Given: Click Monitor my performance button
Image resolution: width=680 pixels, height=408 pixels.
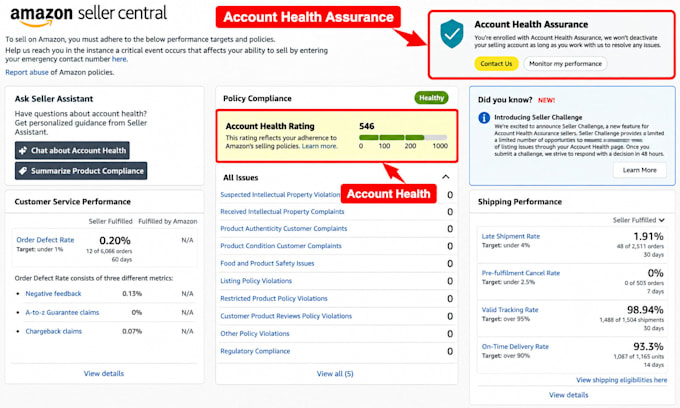Looking at the screenshot, I should (565, 63).
